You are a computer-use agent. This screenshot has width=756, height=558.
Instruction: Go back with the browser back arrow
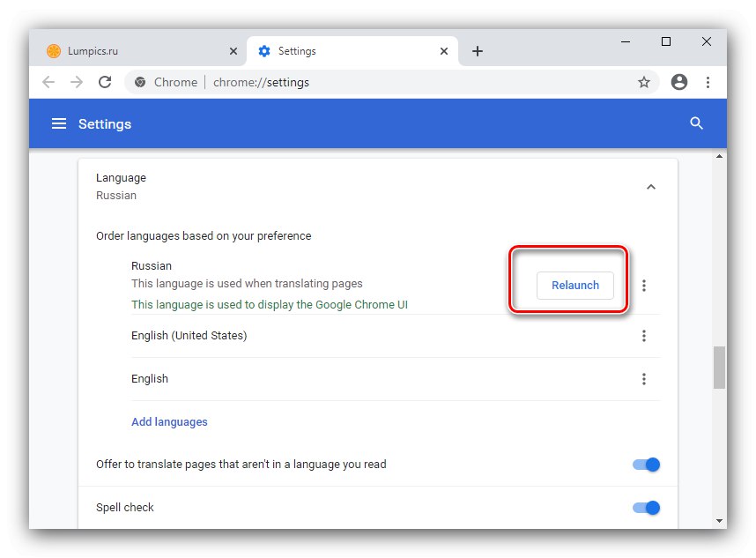pos(48,82)
